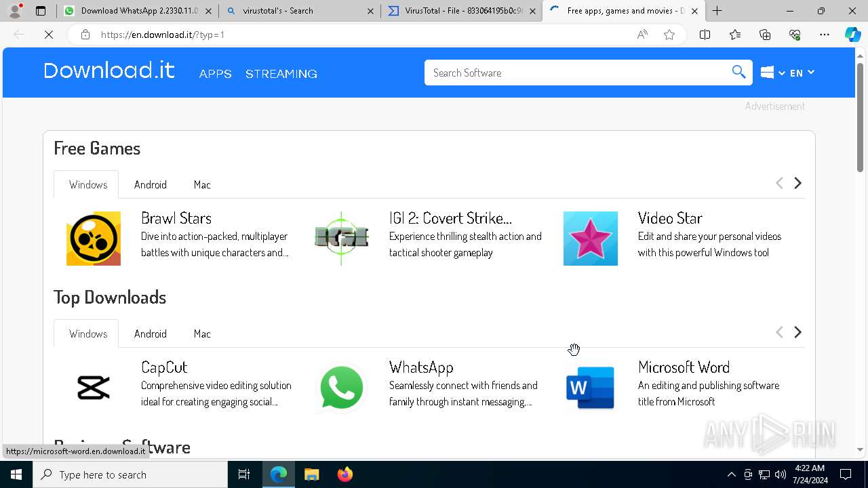The width and height of the screenshot is (868, 488).
Task: Open the Video Star pink star icon
Action: coord(591,239)
